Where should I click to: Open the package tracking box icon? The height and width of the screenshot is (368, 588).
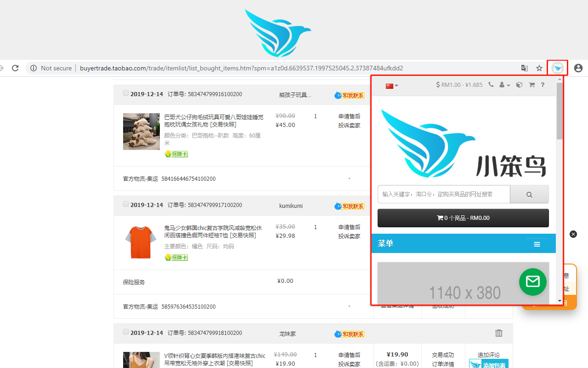coord(519,85)
